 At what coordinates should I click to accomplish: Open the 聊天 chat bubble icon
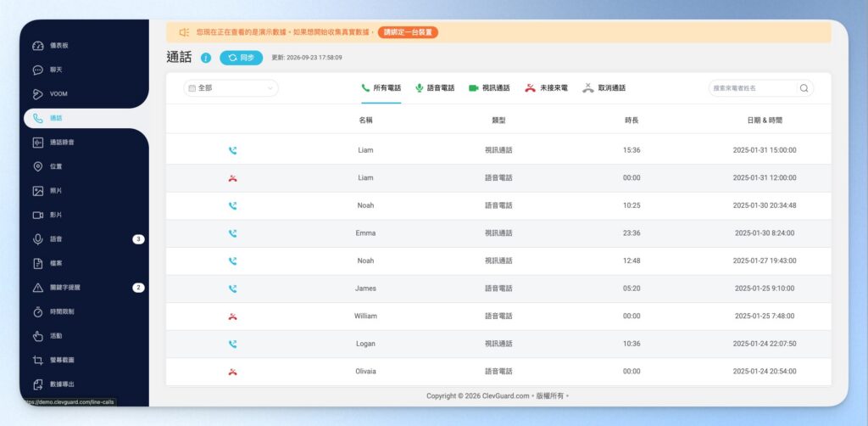37,70
